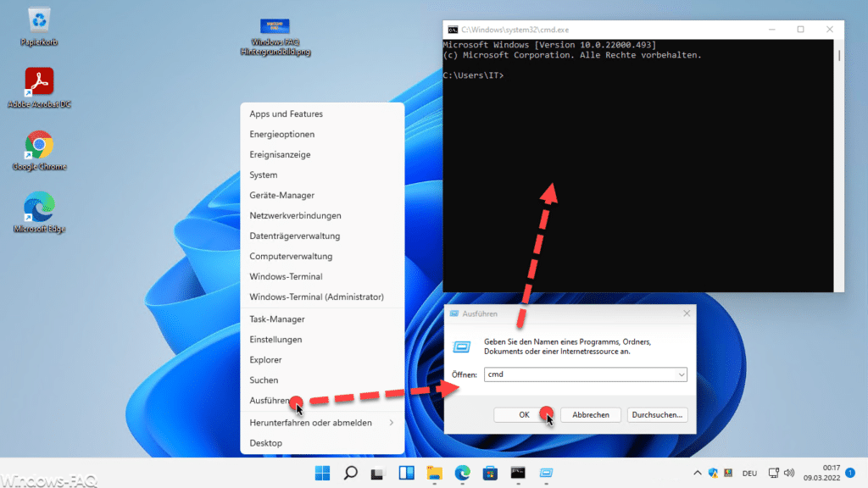Click the cmd.exe title bar icon
The image size is (868, 488).
(453, 30)
